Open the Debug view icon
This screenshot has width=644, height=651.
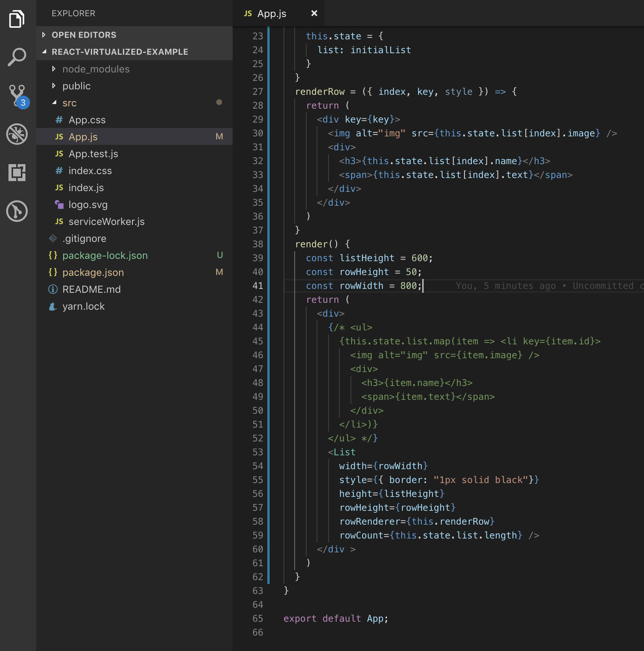pyautogui.click(x=17, y=134)
